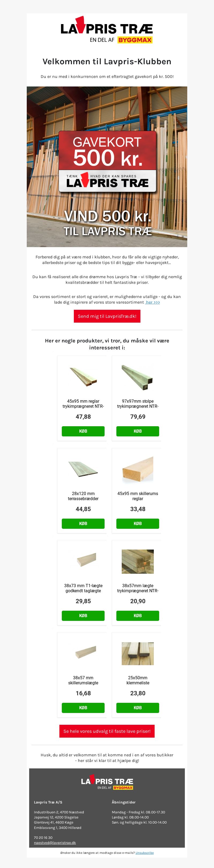214x868 pixels.
Task: Click the Lavpris Træ header logo
Action: click(x=107, y=30)
